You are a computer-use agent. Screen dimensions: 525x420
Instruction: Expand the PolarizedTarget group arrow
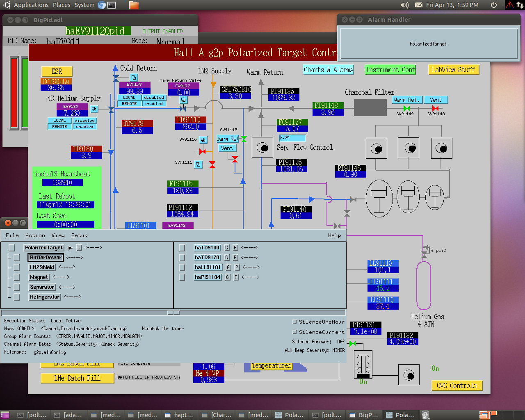coord(71,248)
